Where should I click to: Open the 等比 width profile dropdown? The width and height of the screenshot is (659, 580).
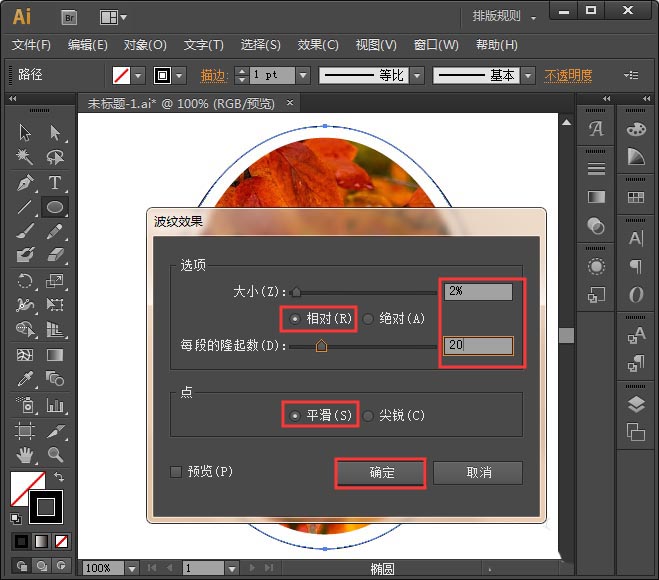[417, 76]
